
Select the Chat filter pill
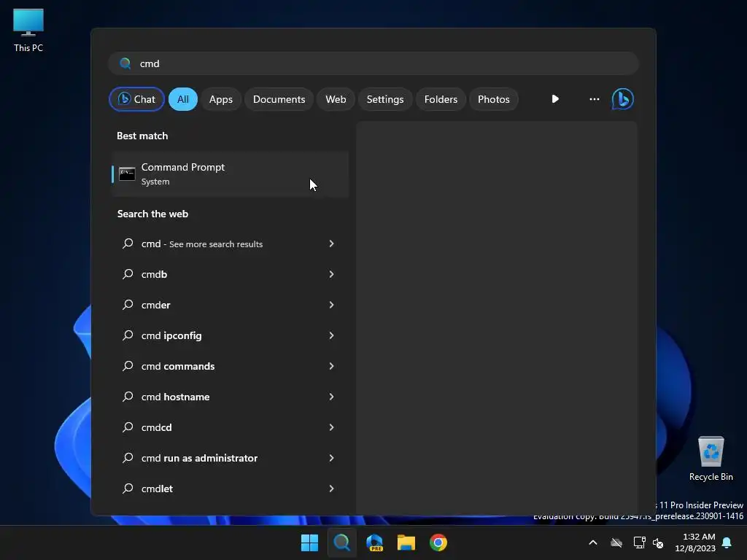pyautogui.click(x=136, y=99)
